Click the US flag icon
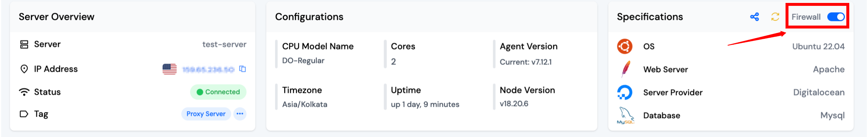The height and width of the screenshot is (137, 868). click(170, 69)
